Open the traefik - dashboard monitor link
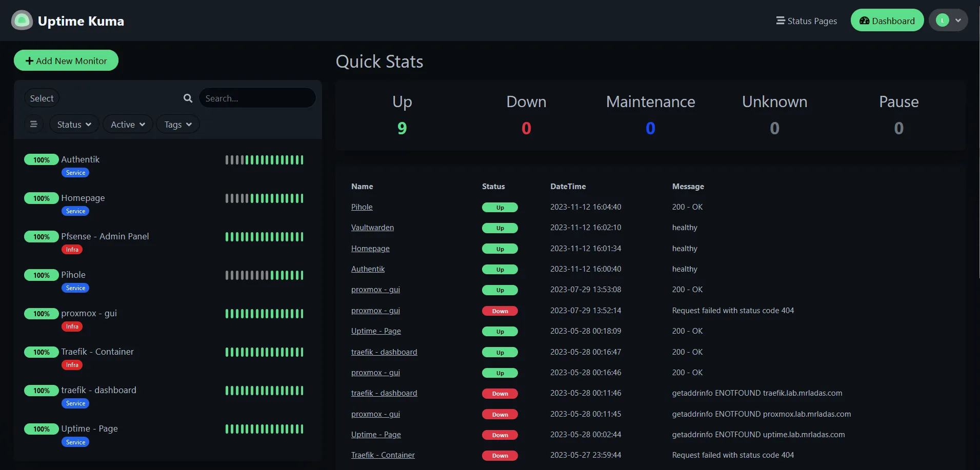Viewport: 980px width, 470px height. tap(384, 352)
